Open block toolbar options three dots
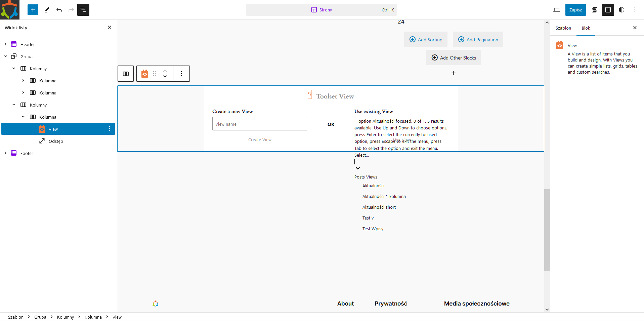This screenshot has height=321, width=644. 181,74
